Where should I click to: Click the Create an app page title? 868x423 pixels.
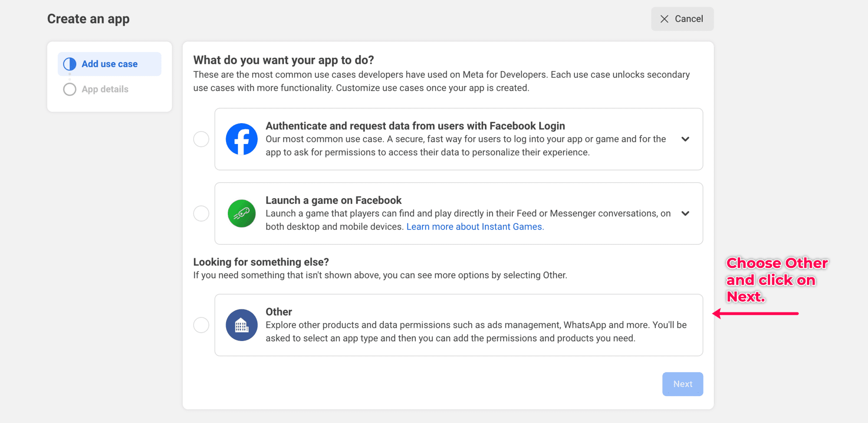point(89,19)
